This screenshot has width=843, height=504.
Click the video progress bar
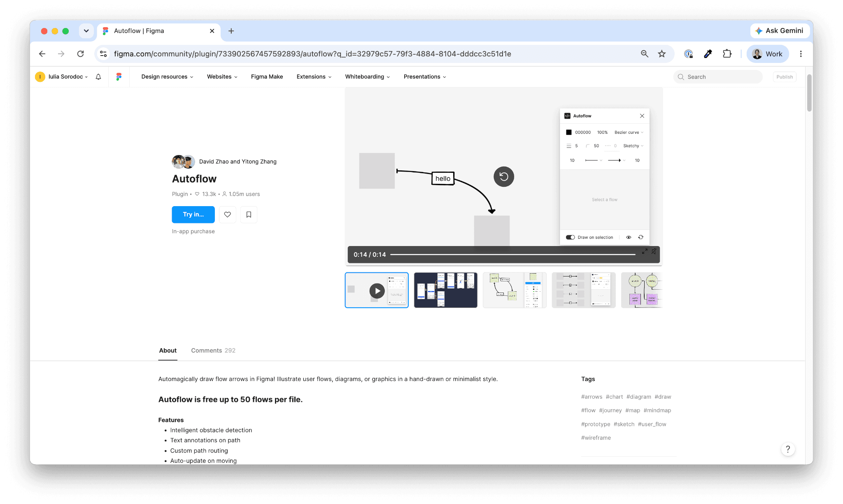(x=513, y=255)
